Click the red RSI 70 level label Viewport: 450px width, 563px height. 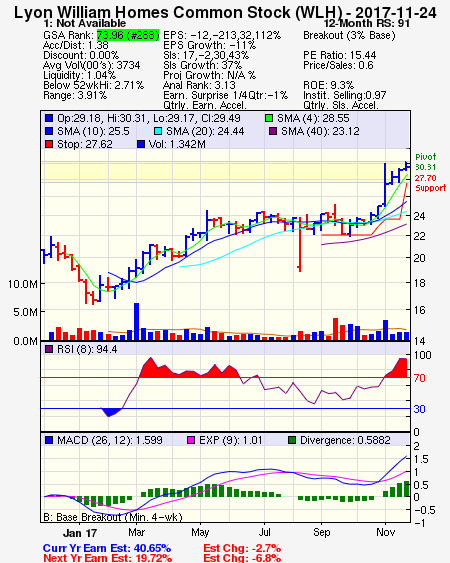(x=419, y=378)
